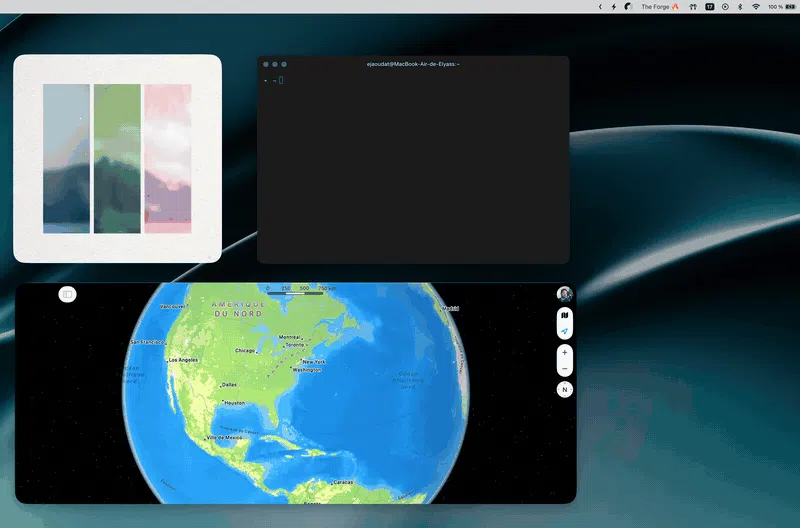This screenshot has height=528, width=800.
Task: Click the lightning bolt menu bar icon
Action: [x=614, y=7]
